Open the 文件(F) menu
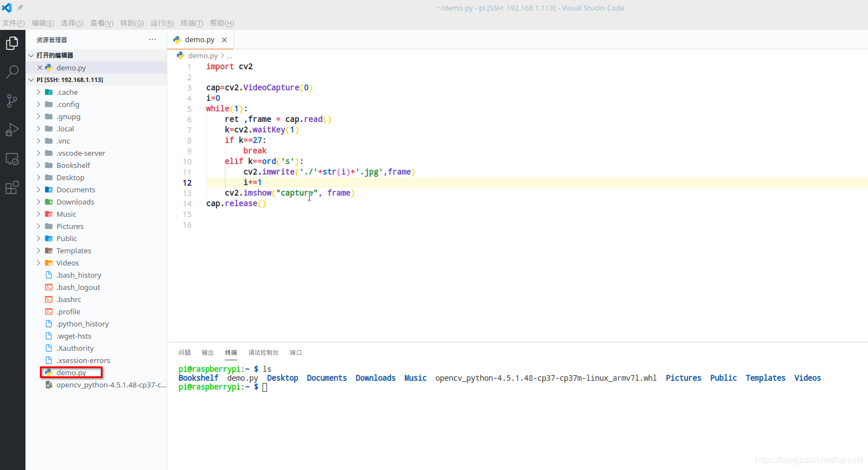The width and height of the screenshot is (868, 470). pyautogui.click(x=13, y=23)
